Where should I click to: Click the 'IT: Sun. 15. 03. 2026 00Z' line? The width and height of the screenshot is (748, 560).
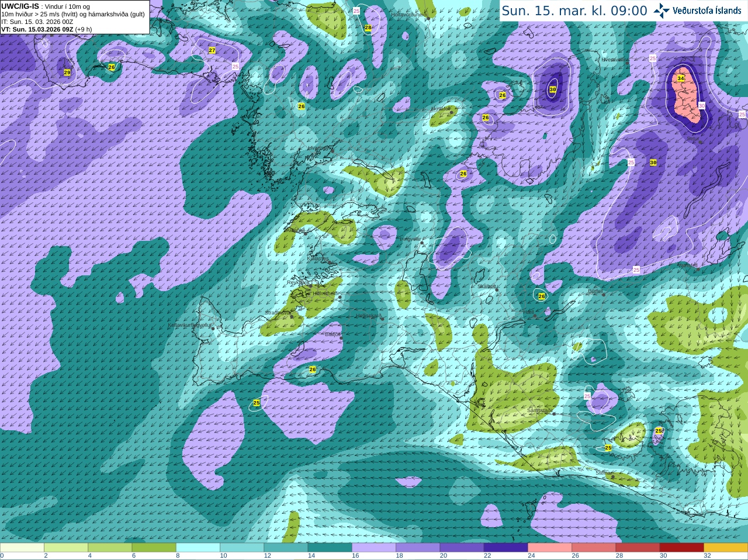(x=37, y=22)
